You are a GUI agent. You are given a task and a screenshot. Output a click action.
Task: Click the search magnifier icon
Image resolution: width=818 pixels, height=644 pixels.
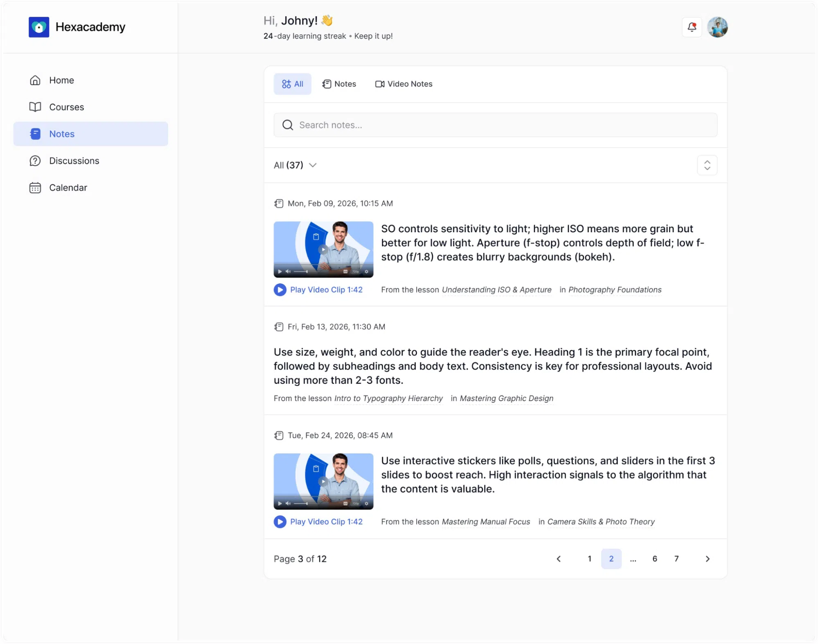[288, 125]
